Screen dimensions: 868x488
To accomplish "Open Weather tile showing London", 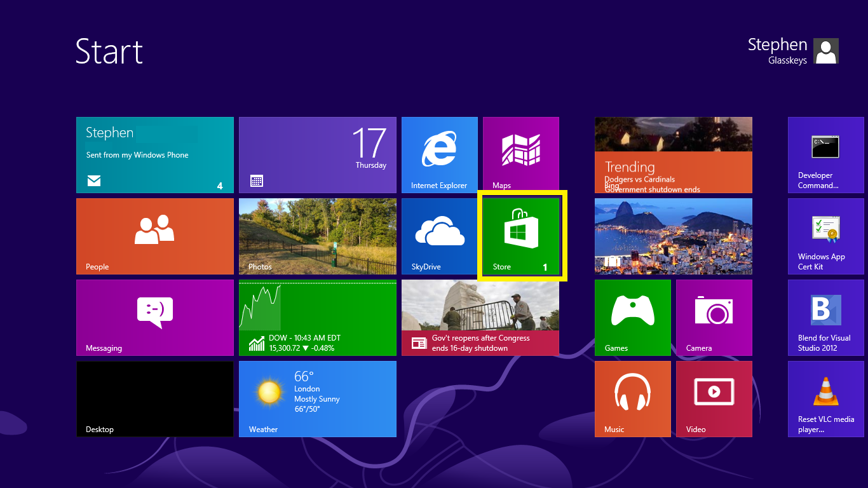I will pyautogui.click(x=317, y=398).
